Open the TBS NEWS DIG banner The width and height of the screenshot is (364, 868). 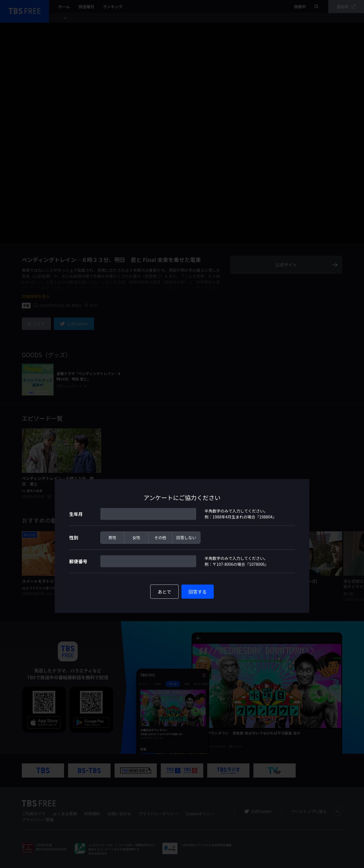(x=136, y=770)
